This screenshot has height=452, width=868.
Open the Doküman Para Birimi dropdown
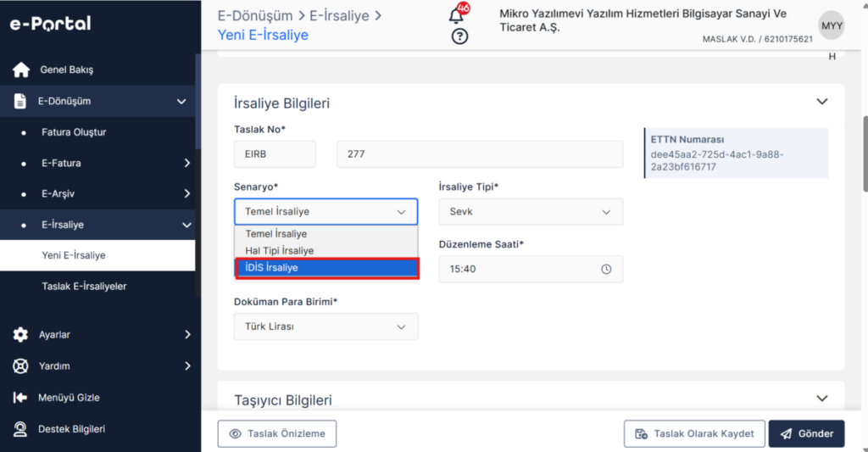click(x=326, y=326)
